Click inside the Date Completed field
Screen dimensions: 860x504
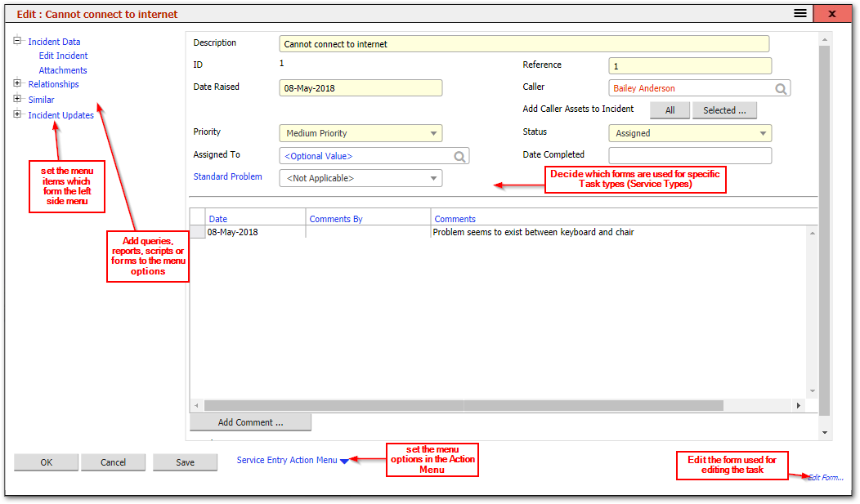[x=689, y=154]
